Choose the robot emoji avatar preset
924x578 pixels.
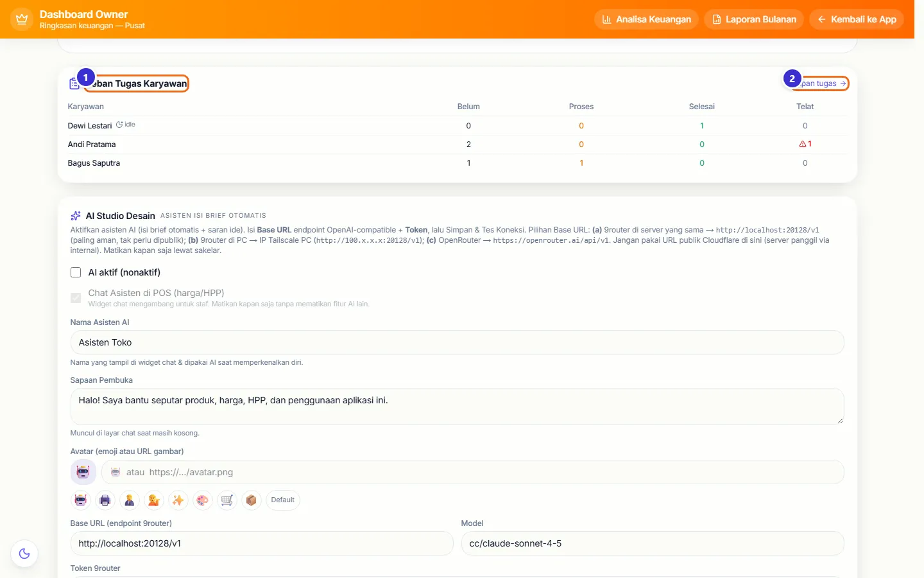(x=81, y=500)
